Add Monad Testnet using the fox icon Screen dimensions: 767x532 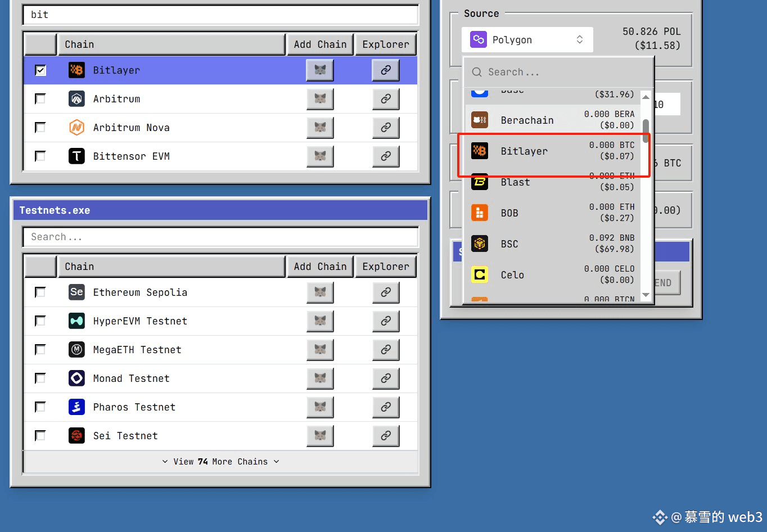coord(320,378)
